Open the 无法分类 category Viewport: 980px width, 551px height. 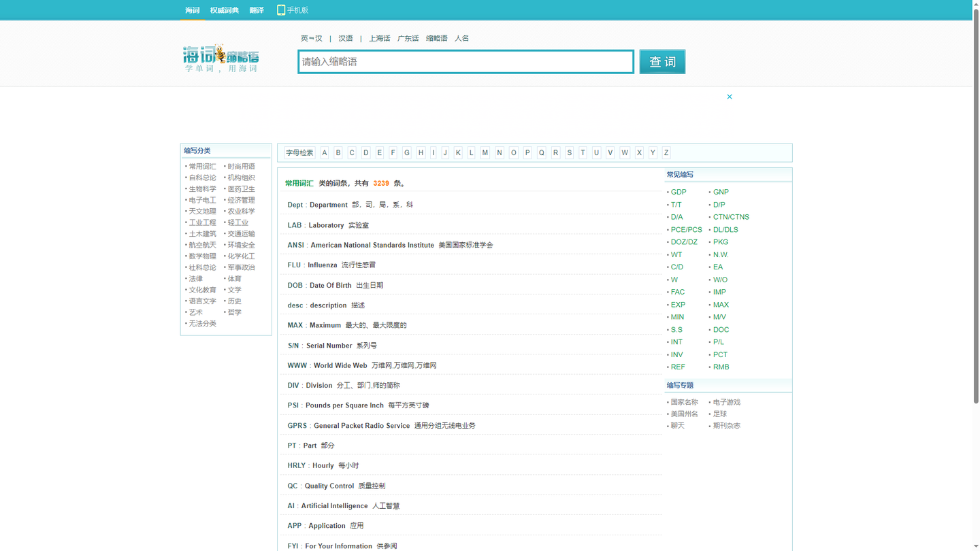pos(202,324)
